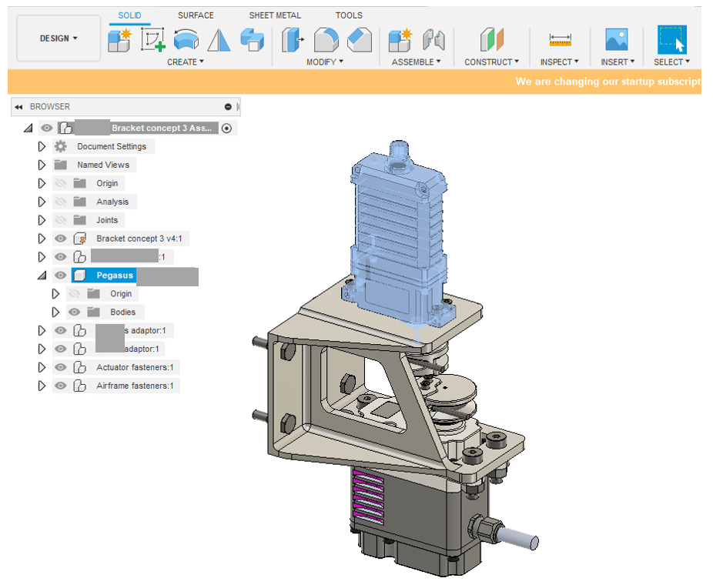Select 'Airframe fasteners:1' tree row
Viewport: 713px width, 588px height.
click(x=116, y=386)
